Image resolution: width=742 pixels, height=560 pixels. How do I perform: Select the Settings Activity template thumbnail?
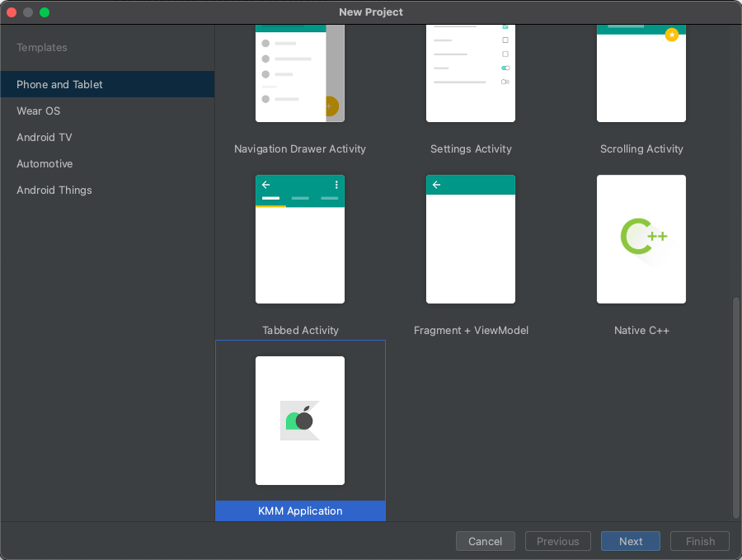coord(471,73)
